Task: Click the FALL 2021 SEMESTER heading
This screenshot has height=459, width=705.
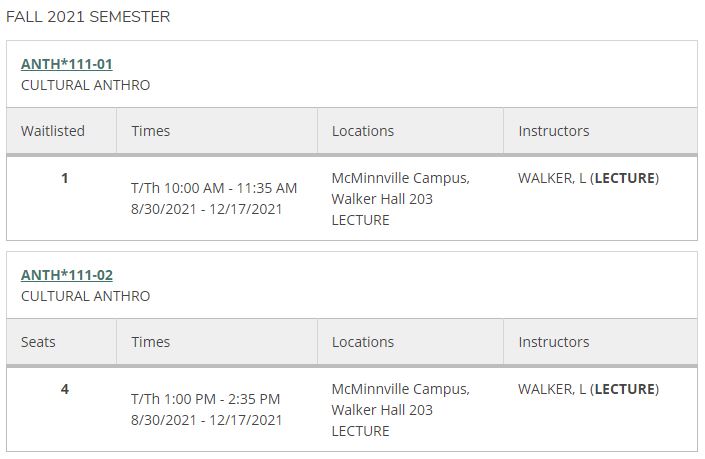Action: (x=88, y=17)
